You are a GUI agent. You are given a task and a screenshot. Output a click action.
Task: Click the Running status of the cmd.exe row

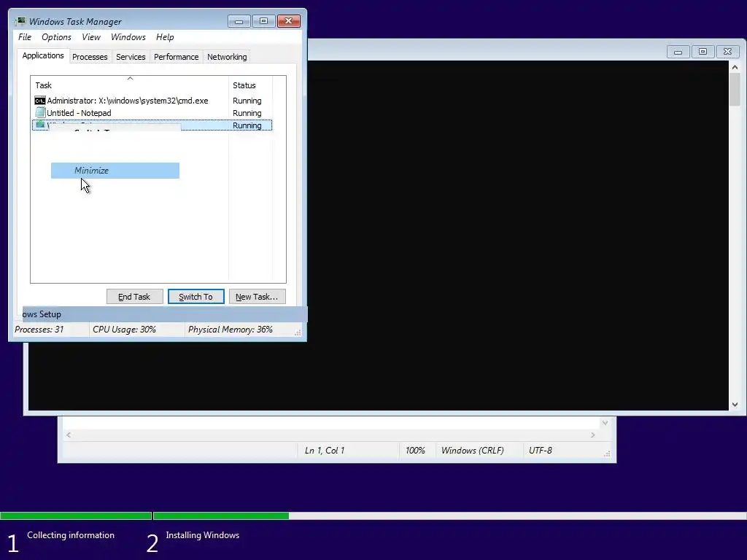coord(247,101)
